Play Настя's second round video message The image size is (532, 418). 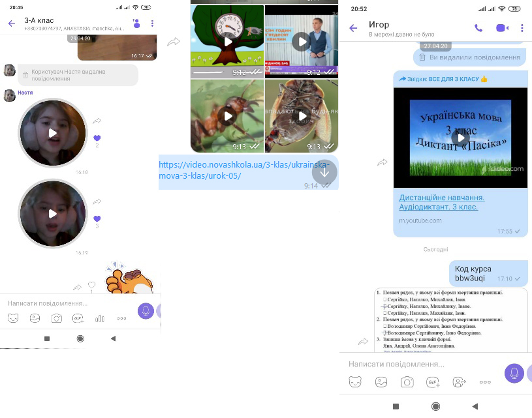click(x=53, y=214)
